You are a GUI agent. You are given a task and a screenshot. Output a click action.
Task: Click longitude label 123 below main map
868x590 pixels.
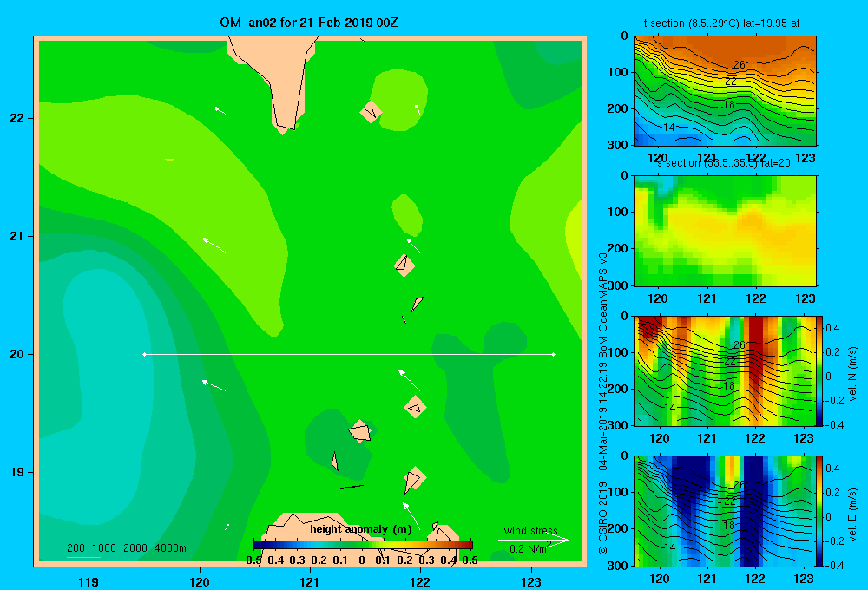point(531,581)
